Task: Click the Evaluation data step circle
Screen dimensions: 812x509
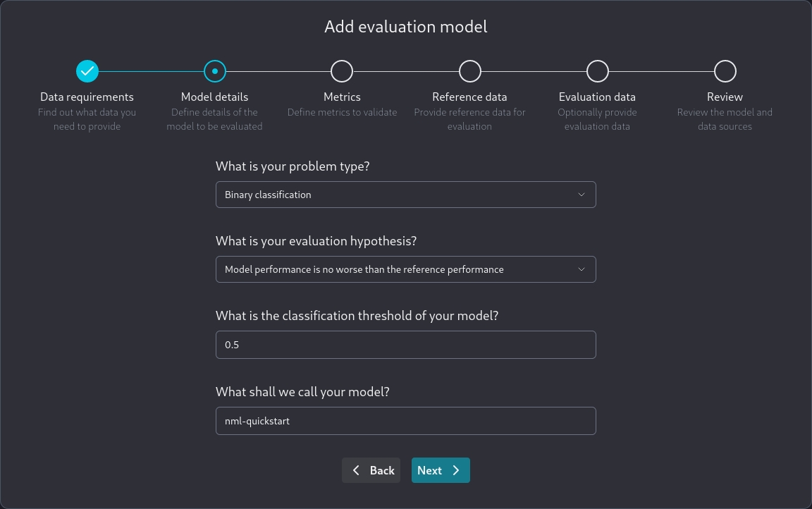Action: 598,71
